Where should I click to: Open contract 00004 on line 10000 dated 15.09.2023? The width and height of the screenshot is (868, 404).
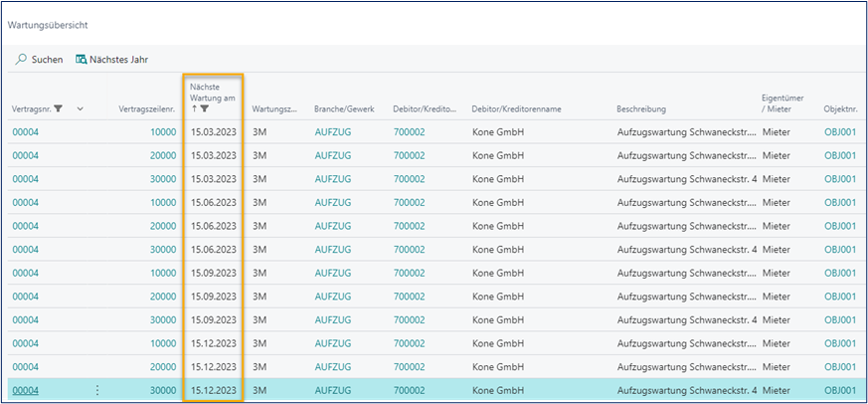26,274
